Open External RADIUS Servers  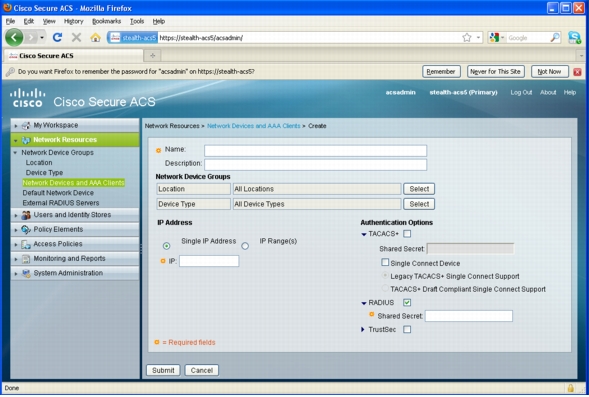[x=61, y=203]
